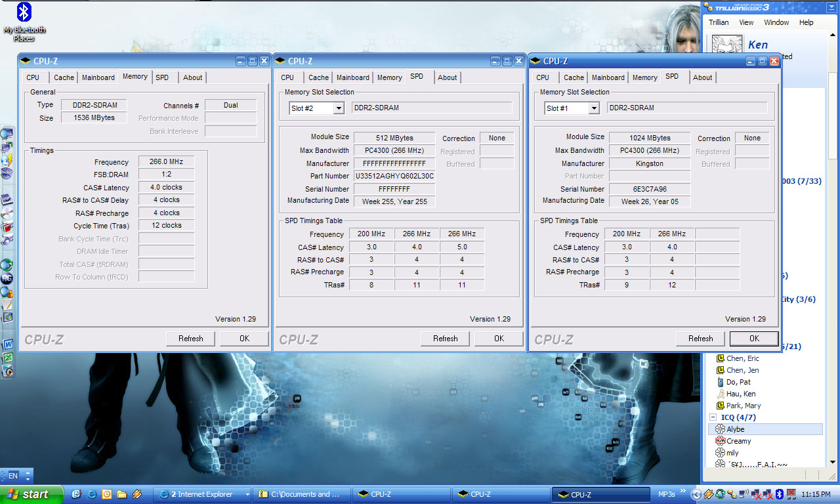
Task: Click the folder icon in quick launch
Action: point(121,494)
